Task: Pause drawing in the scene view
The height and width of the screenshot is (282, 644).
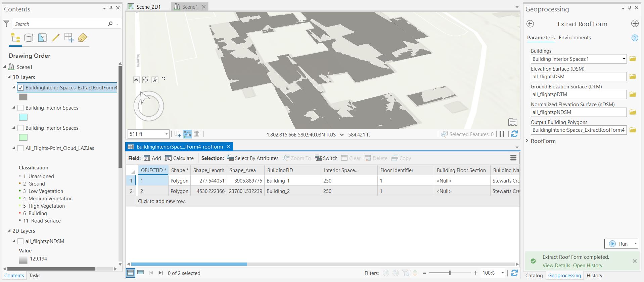Action: click(x=502, y=134)
